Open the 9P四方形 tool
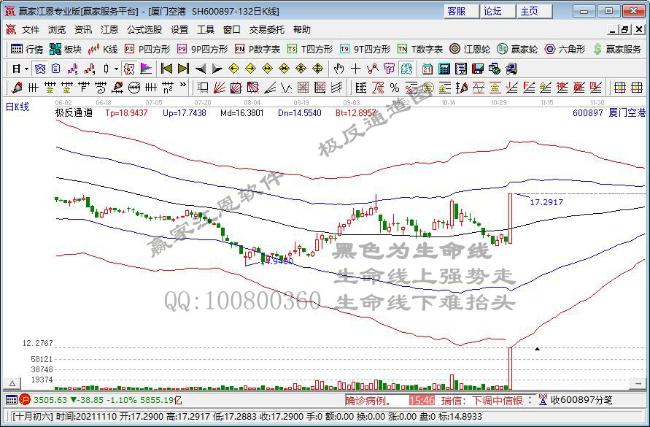 (202, 49)
